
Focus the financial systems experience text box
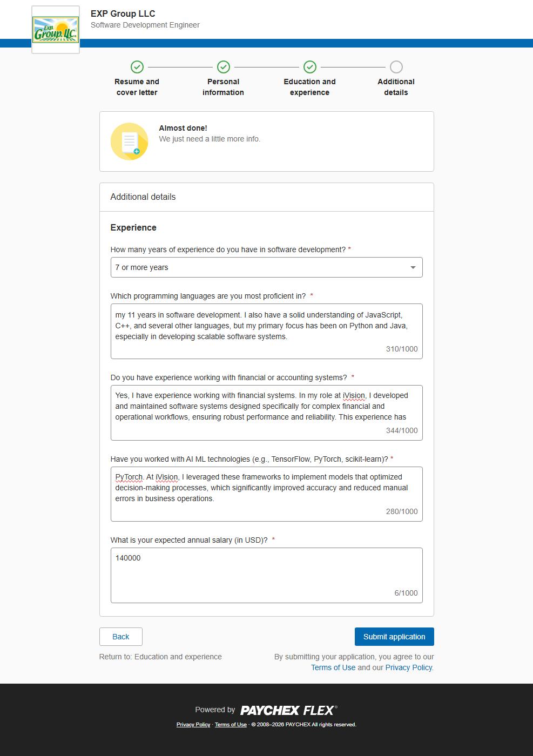[x=266, y=407]
